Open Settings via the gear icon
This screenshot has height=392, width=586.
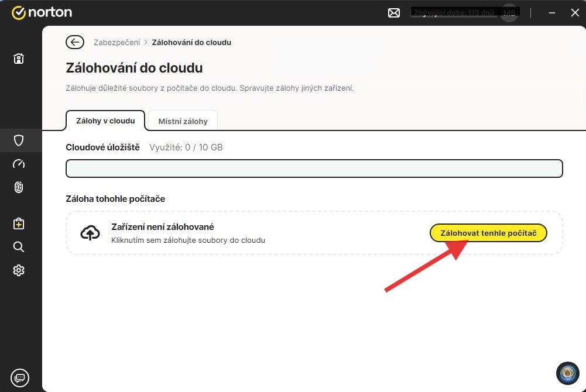(x=19, y=270)
